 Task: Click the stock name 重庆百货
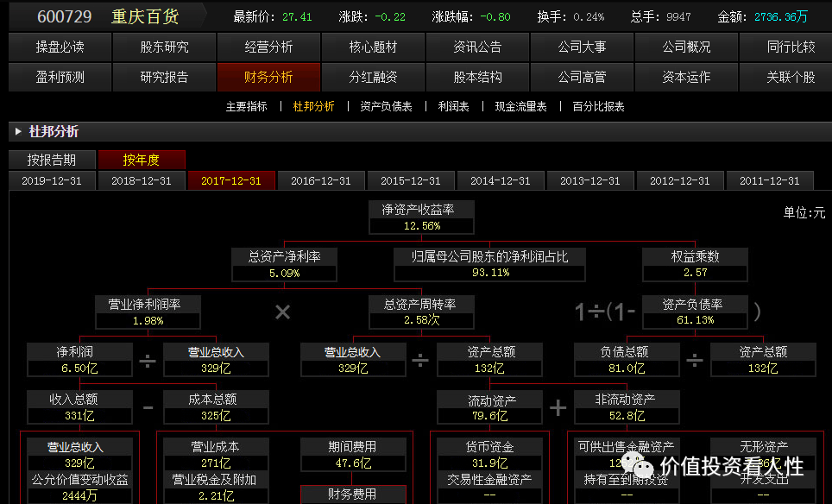(145, 16)
